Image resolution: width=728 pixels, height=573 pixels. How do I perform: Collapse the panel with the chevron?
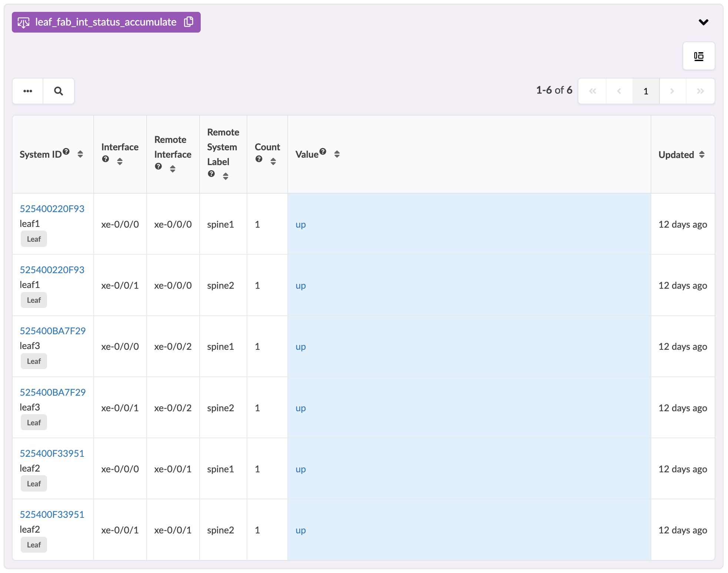click(x=703, y=22)
